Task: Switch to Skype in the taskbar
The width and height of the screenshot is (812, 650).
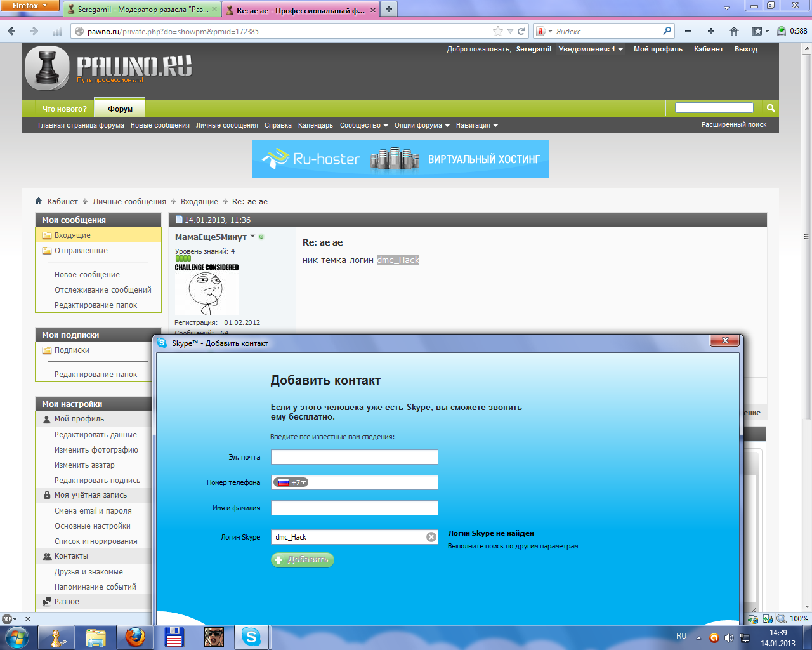Action: (x=252, y=637)
